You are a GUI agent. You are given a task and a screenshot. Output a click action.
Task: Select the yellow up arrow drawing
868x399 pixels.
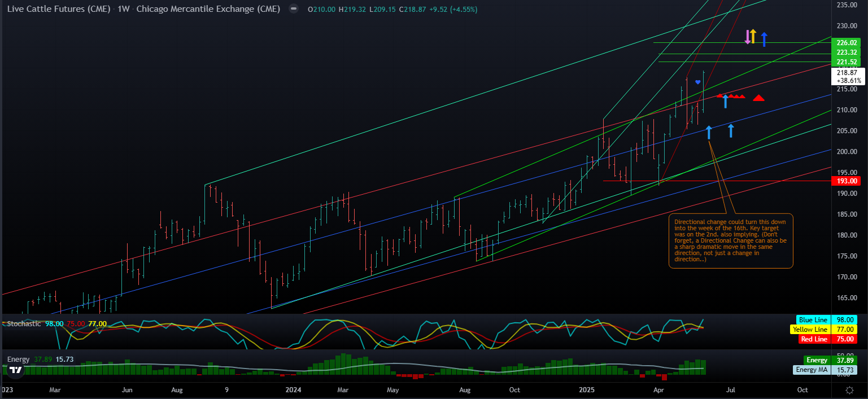click(x=753, y=37)
